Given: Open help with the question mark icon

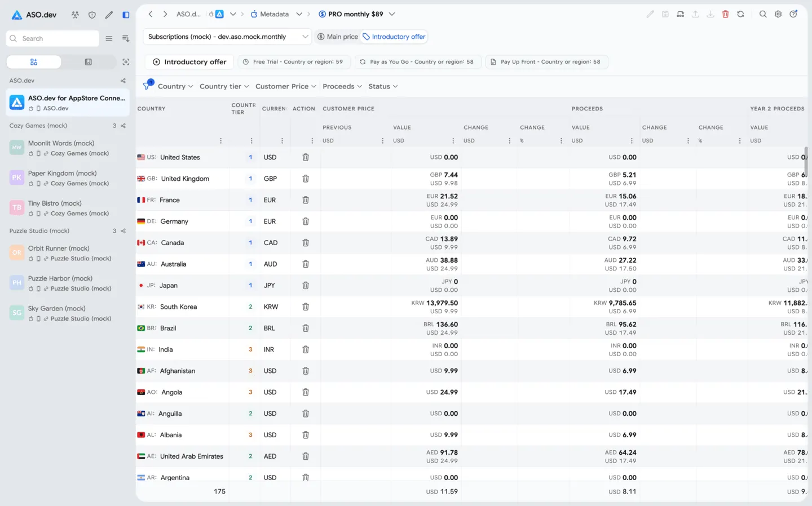Looking at the screenshot, I should pos(793,14).
